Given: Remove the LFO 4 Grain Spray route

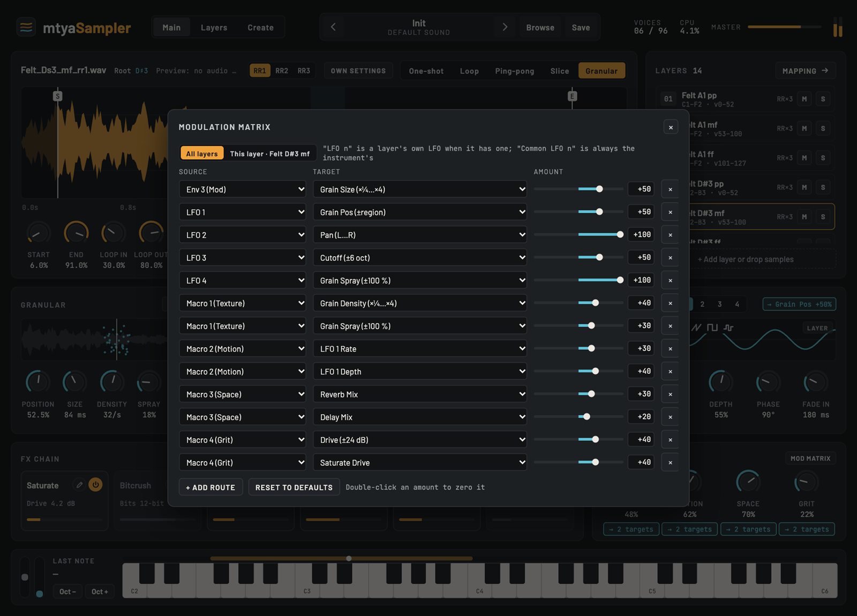Looking at the screenshot, I should click(670, 281).
